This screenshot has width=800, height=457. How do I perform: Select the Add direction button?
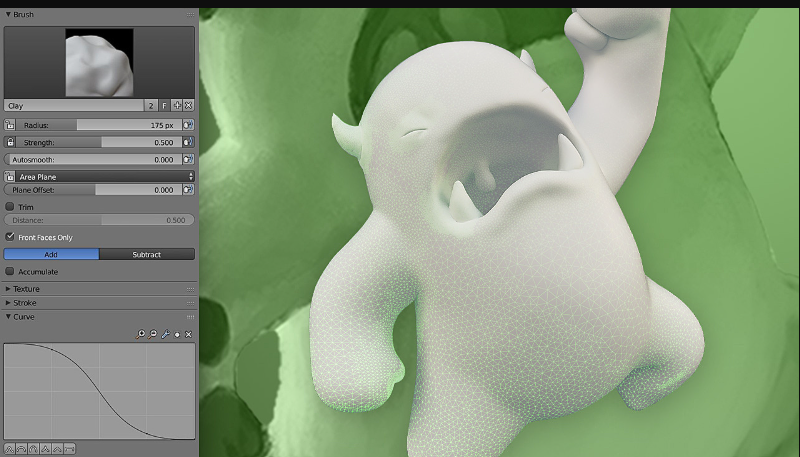(x=52, y=254)
